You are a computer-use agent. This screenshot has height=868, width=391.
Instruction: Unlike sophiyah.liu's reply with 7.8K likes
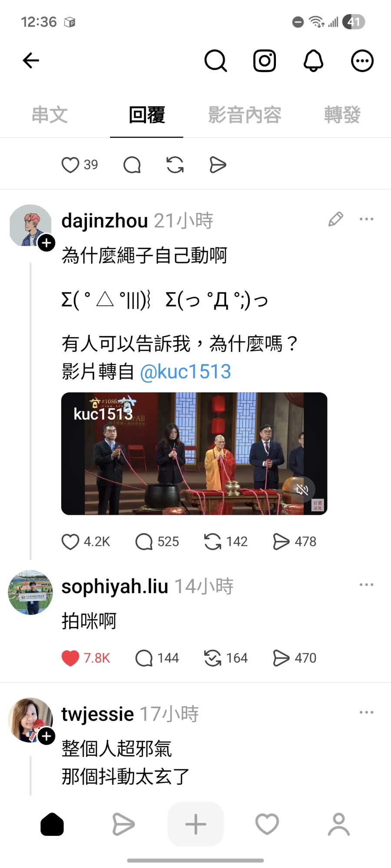[70, 658]
